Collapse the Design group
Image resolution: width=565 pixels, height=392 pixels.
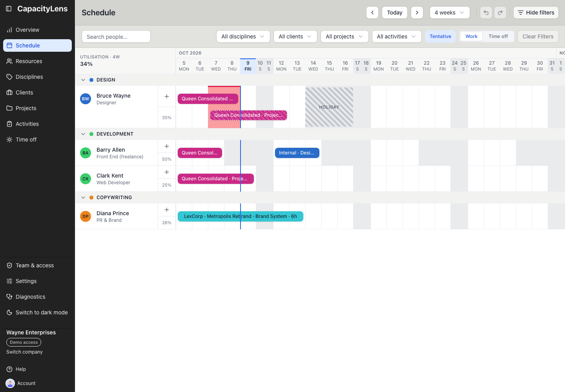83,80
